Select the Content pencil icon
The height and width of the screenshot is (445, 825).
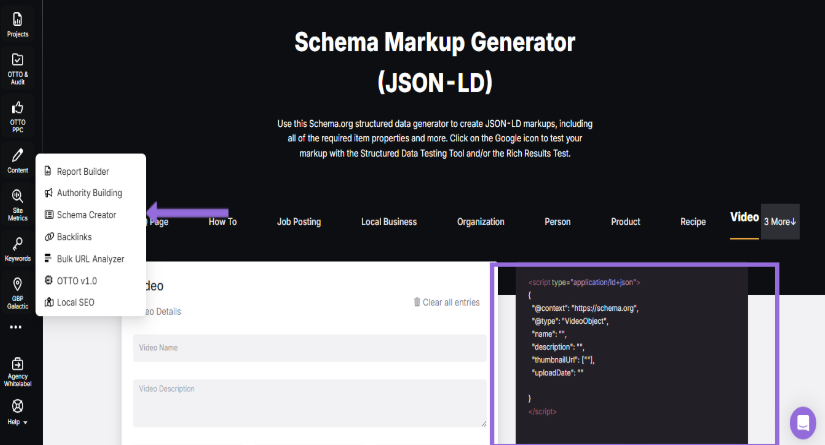[x=17, y=159]
